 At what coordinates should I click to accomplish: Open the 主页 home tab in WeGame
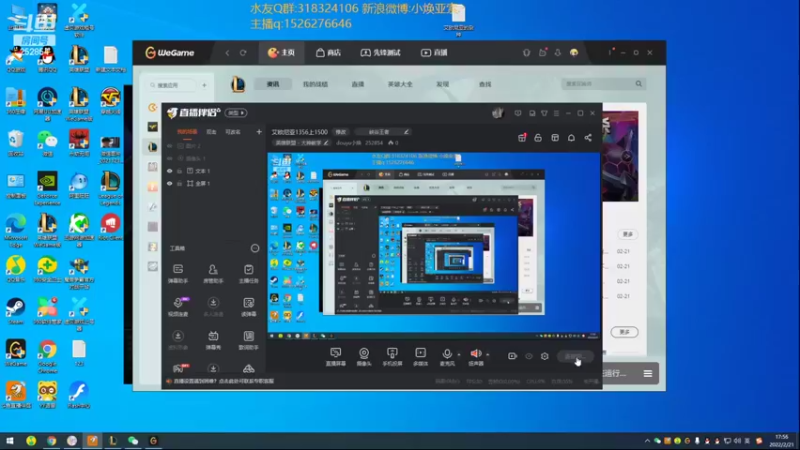click(x=282, y=53)
